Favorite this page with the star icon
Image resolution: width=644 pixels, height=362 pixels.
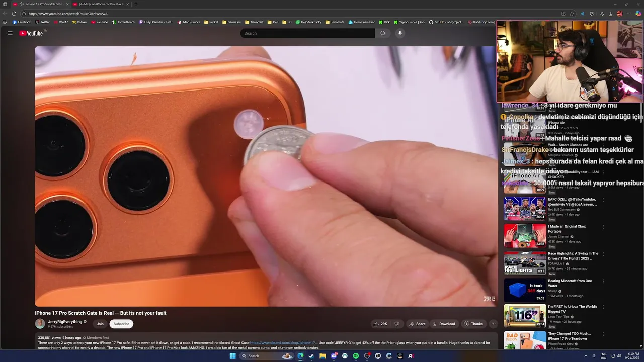(x=572, y=14)
